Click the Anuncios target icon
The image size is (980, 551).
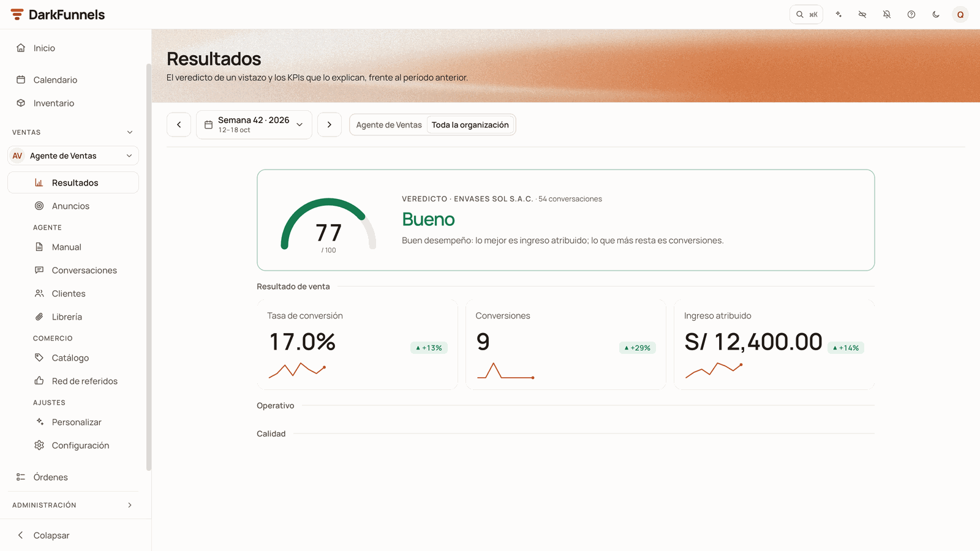tap(39, 206)
